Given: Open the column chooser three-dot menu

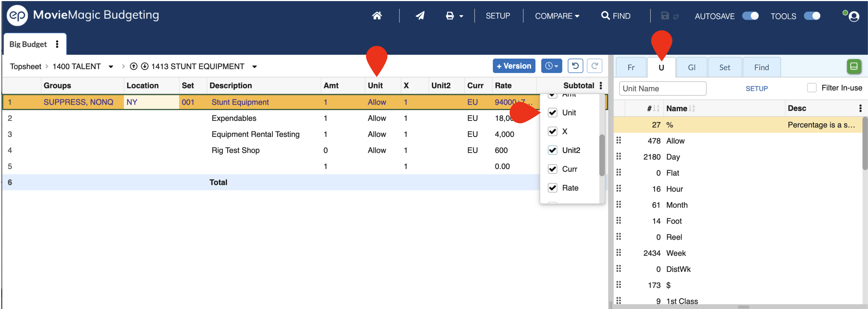Looking at the screenshot, I should [x=600, y=86].
